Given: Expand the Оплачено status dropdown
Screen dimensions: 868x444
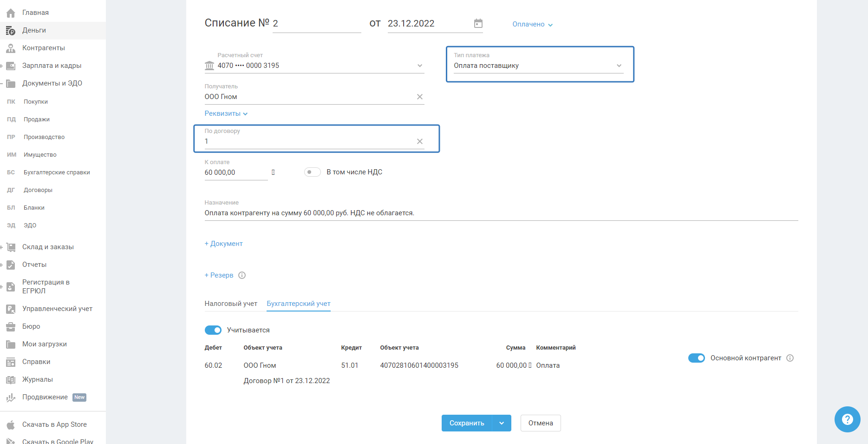Looking at the screenshot, I should [532, 24].
